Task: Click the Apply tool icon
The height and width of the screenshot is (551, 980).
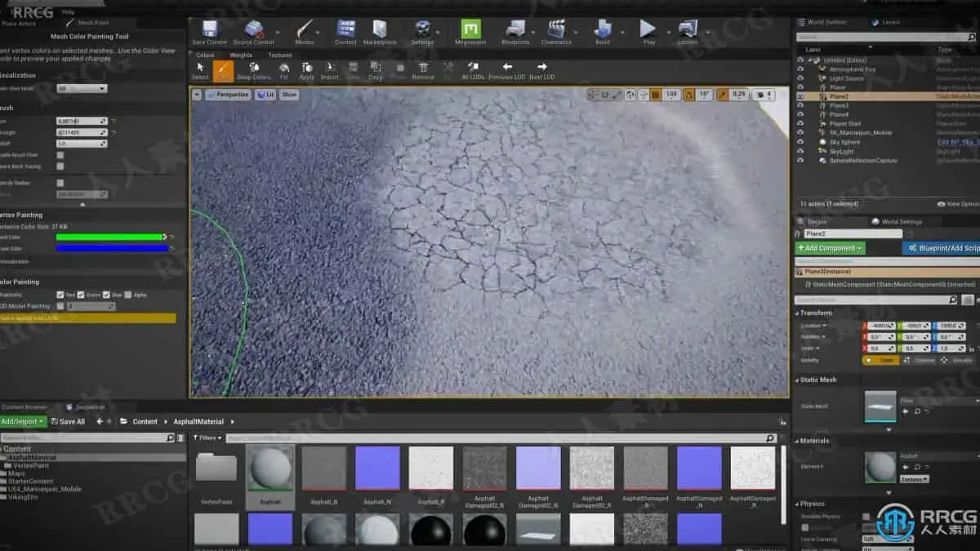Action: 307,71
